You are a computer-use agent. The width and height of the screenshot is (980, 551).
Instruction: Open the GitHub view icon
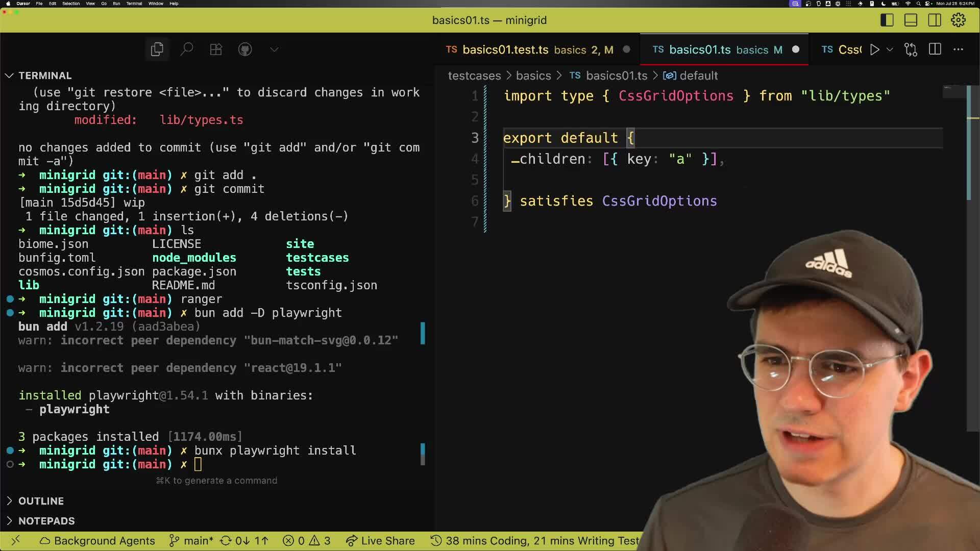pos(245,49)
